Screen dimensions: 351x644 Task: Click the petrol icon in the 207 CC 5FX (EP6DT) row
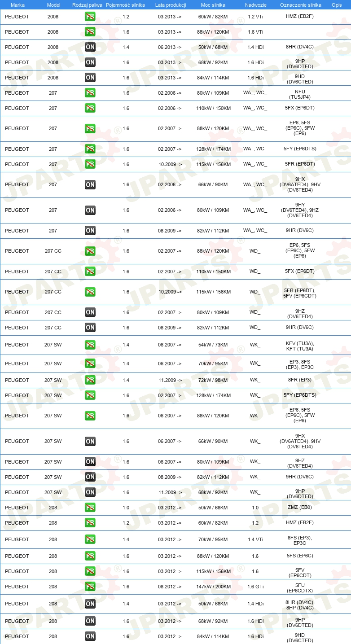(x=90, y=272)
